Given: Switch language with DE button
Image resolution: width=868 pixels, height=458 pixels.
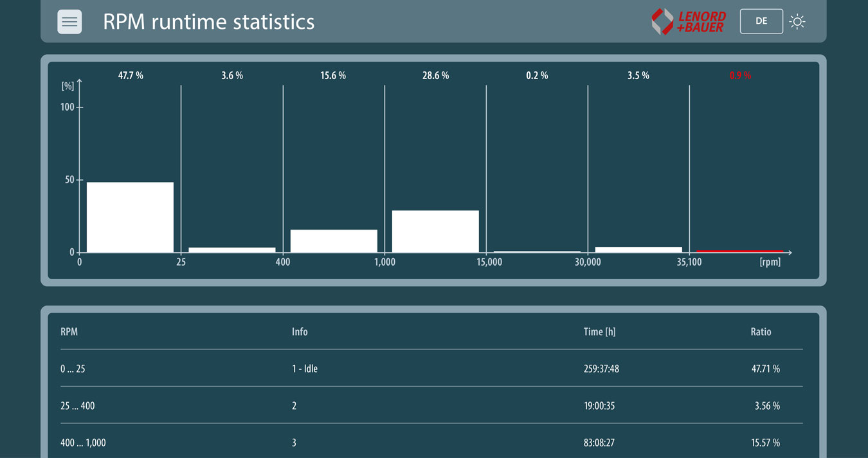Looking at the screenshot, I should (761, 21).
